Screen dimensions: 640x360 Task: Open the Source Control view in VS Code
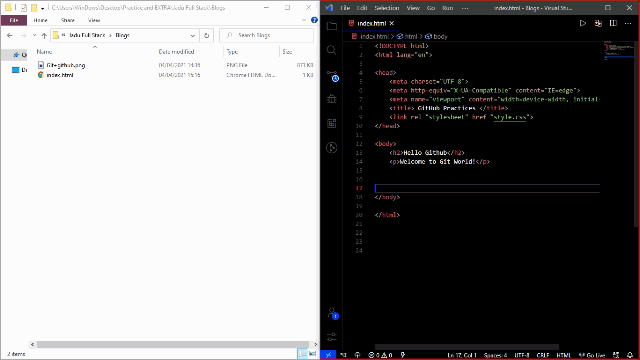point(332,76)
